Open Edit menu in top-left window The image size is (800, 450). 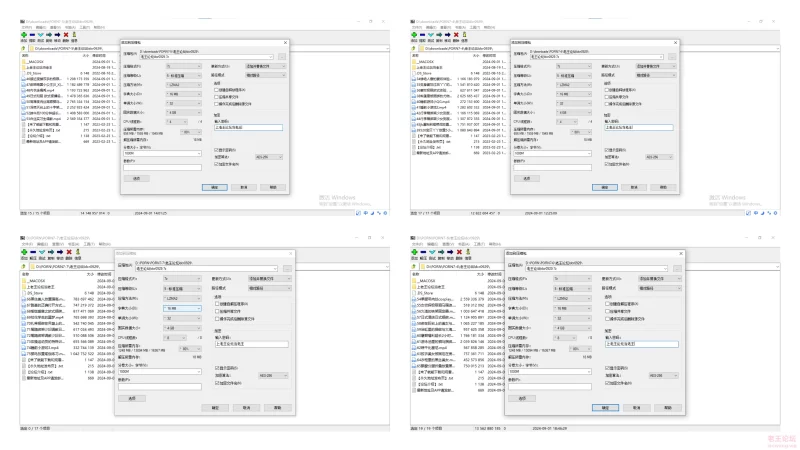pyautogui.click(x=40, y=28)
